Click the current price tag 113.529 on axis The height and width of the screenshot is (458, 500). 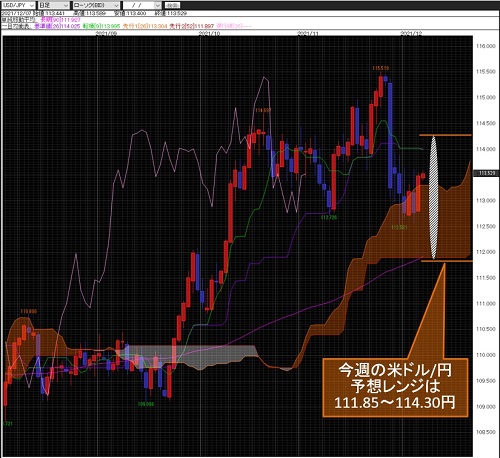click(x=486, y=173)
